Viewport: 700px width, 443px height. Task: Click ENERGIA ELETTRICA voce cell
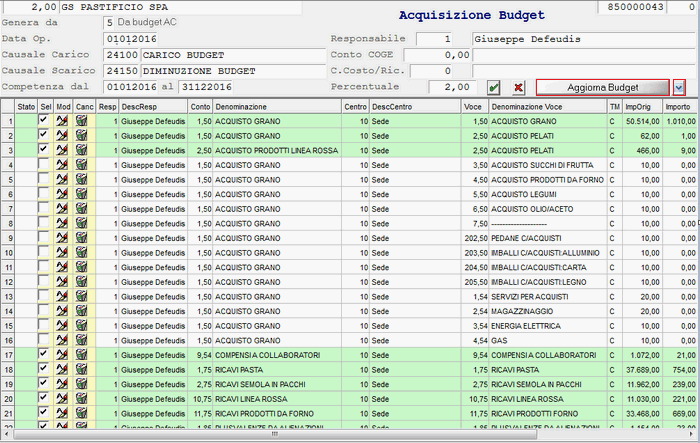coord(548,326)
